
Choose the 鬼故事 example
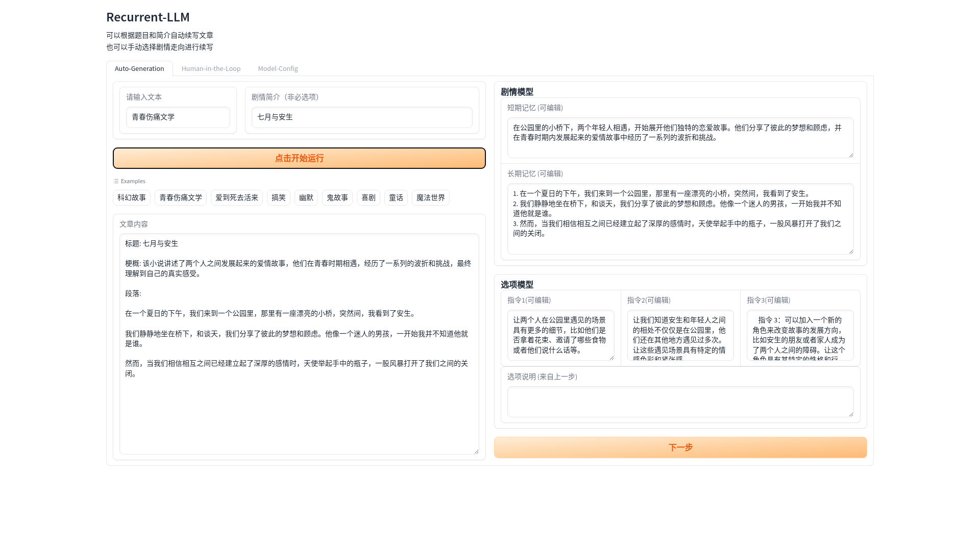[x=337, y=197]
